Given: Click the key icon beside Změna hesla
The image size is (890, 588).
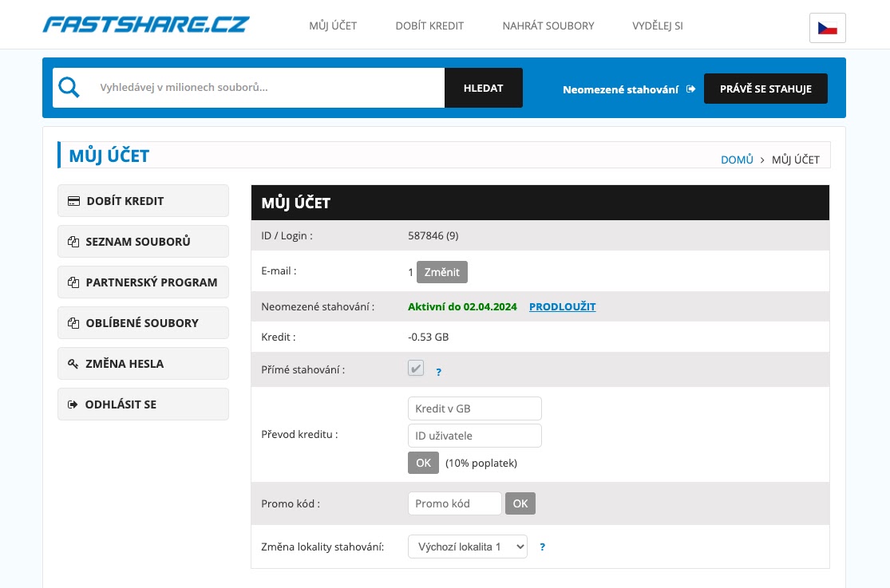Looking at the screenshot, I should click(73, 364).
